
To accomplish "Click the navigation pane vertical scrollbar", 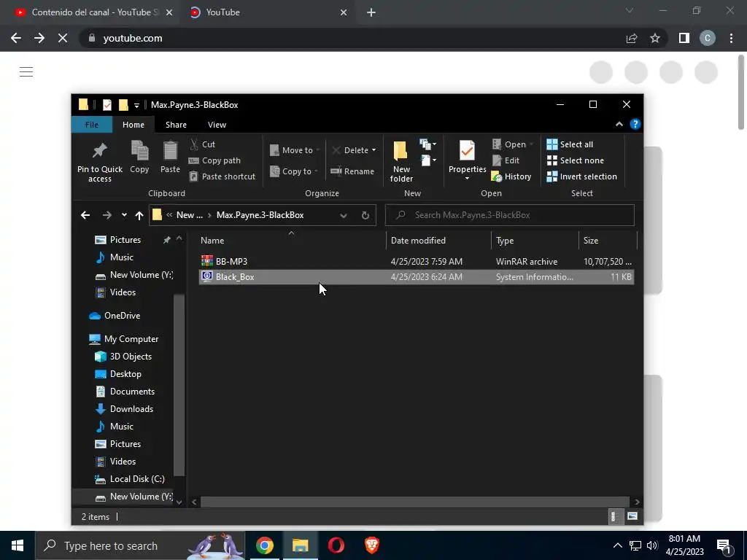I will (x=179, y=385).
